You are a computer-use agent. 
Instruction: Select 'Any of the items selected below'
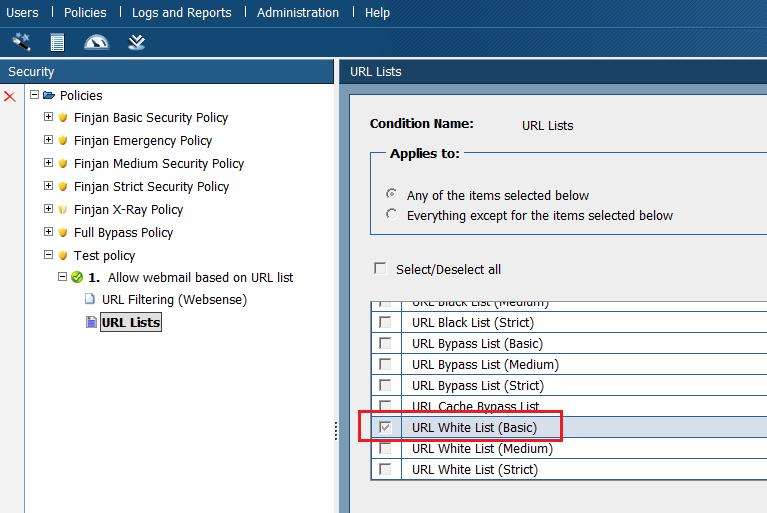click(x=391, y=195)
